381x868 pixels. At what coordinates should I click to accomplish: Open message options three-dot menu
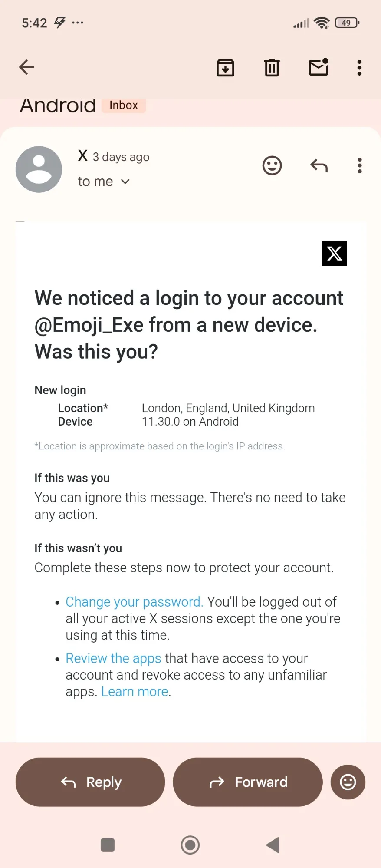pos(359,165)
